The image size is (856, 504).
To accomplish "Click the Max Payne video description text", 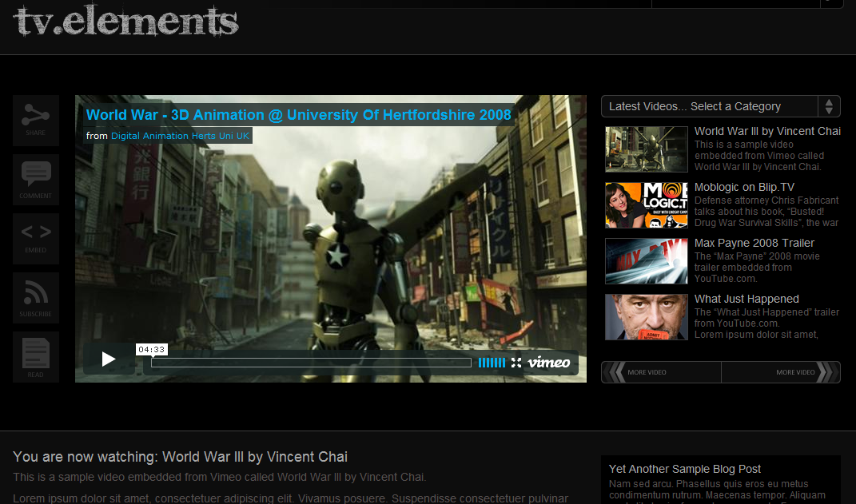I will tap(757, 268).
